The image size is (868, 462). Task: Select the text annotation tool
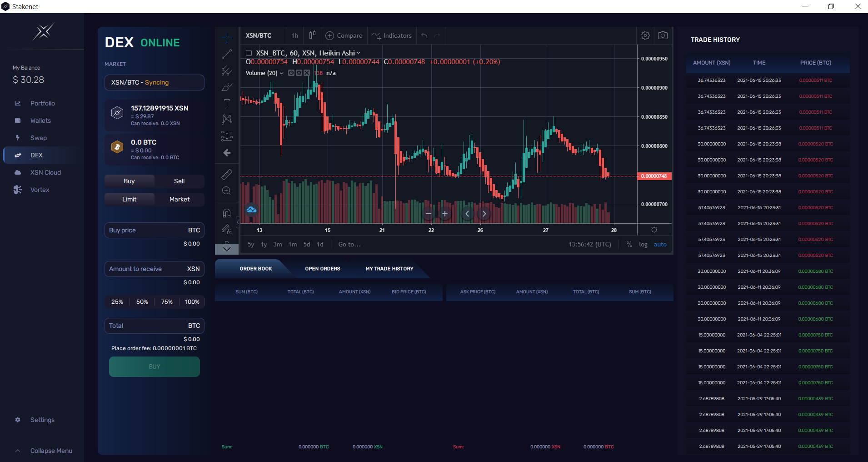[227, 103]
